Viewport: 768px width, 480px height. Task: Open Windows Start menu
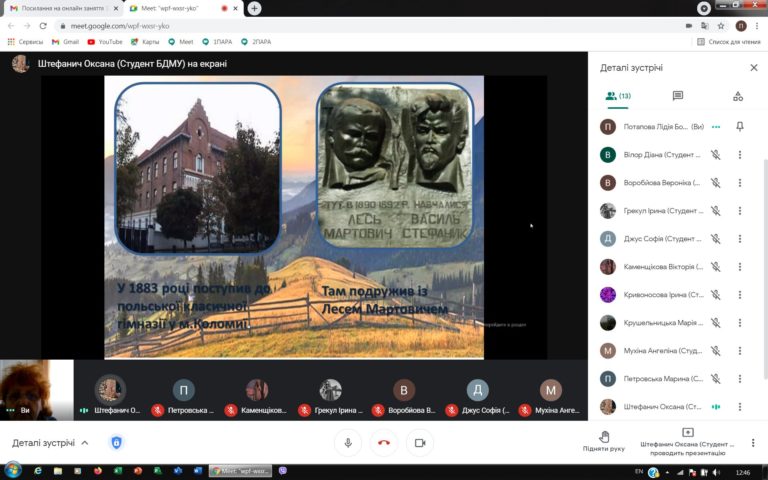[x=12, y=471]
